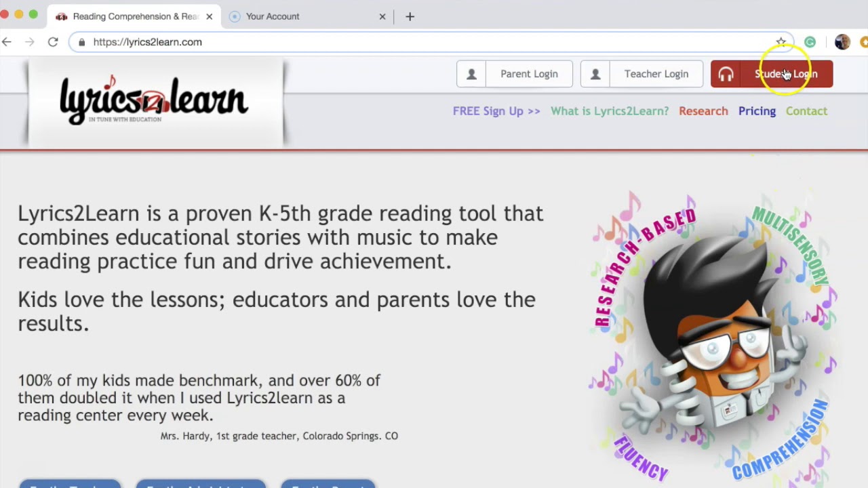Click the green Grammarly extension icon
The height and width of the screenshot is (488, 868).
pyautogui.click(x=810, y=42)
